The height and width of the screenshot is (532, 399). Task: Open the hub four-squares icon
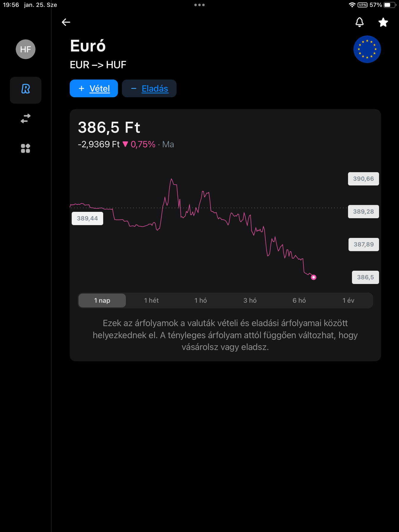26,148
